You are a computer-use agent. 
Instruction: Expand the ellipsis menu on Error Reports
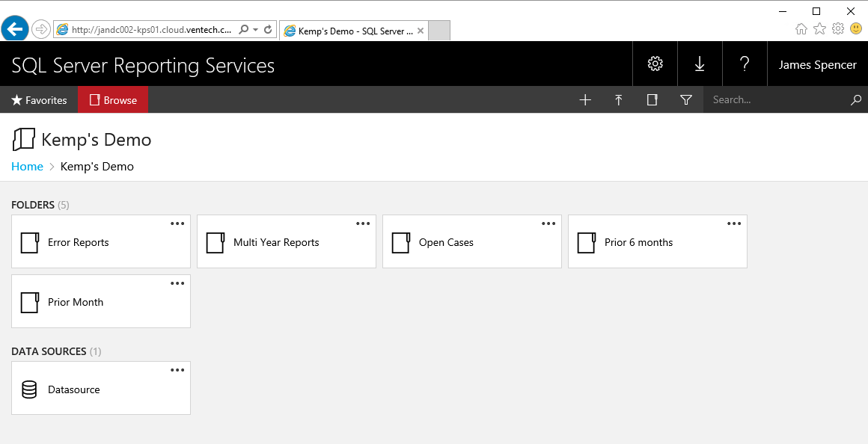[x=177, y=223]
